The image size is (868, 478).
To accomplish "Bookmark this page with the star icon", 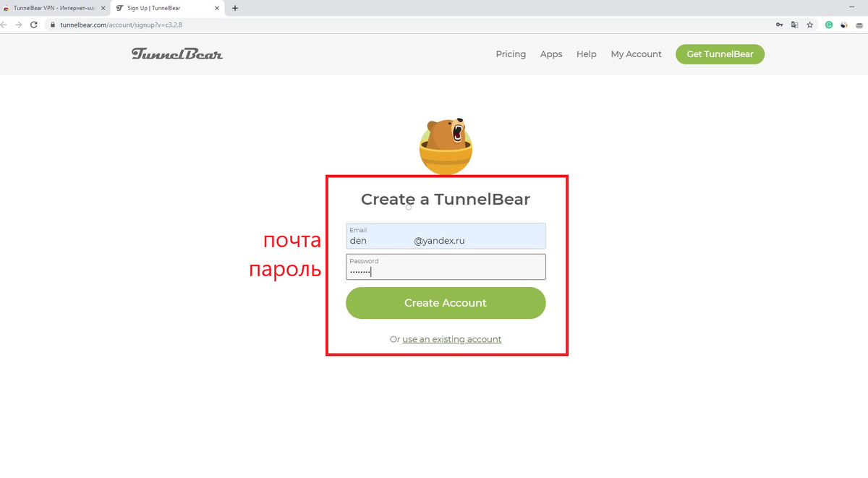I will 810,25.
